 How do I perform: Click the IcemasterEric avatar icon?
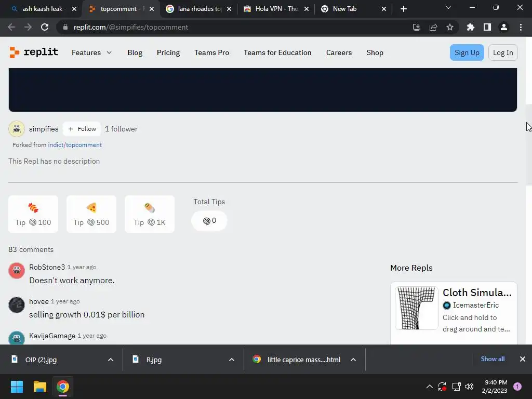point(447,305)
